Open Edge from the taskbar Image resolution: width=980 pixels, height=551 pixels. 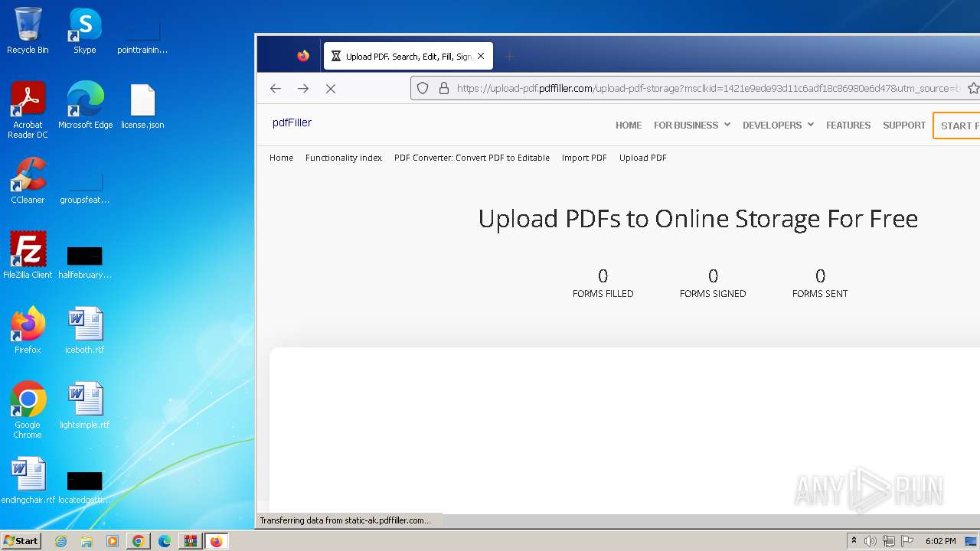click(165, 541)
